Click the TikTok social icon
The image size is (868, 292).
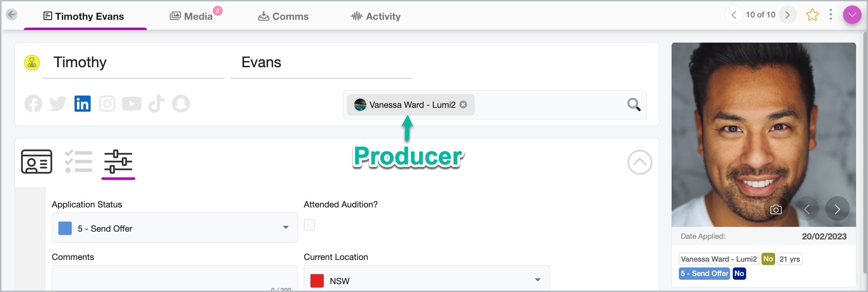pos(156,104)
